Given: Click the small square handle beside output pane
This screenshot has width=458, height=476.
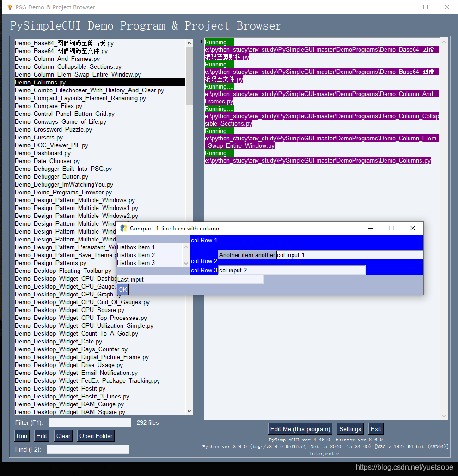Looking at the screenshot, I should pyautogui.click(x=199, y=42).
